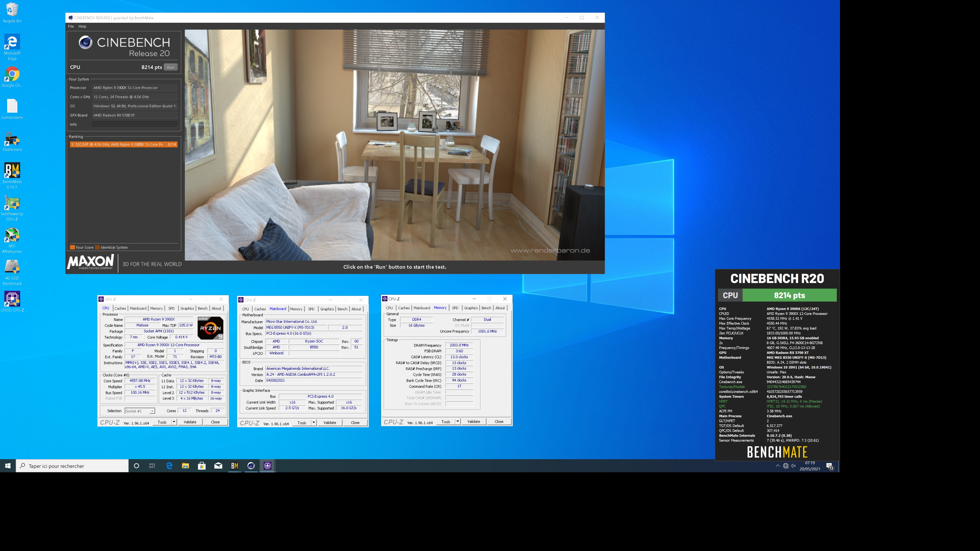Open the notification center icon
This screenshot has height=551, width=980.
pos(830,466)
